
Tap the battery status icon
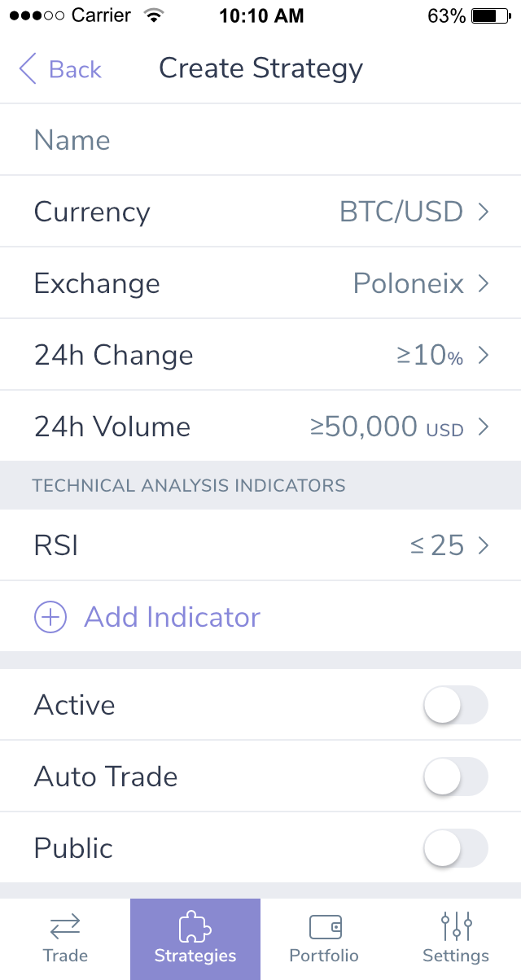click(488, 15)
